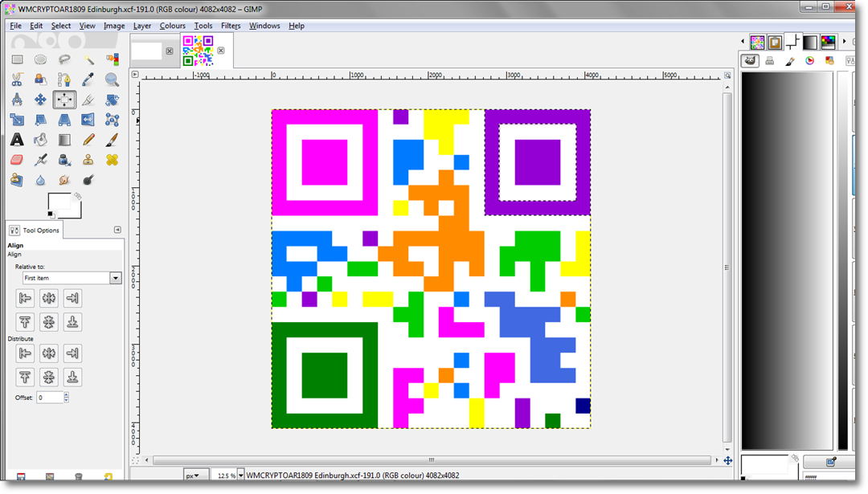Viewport: 868px width, 494px height.
Task: Select the Measure compass tool
Action: 17,100
